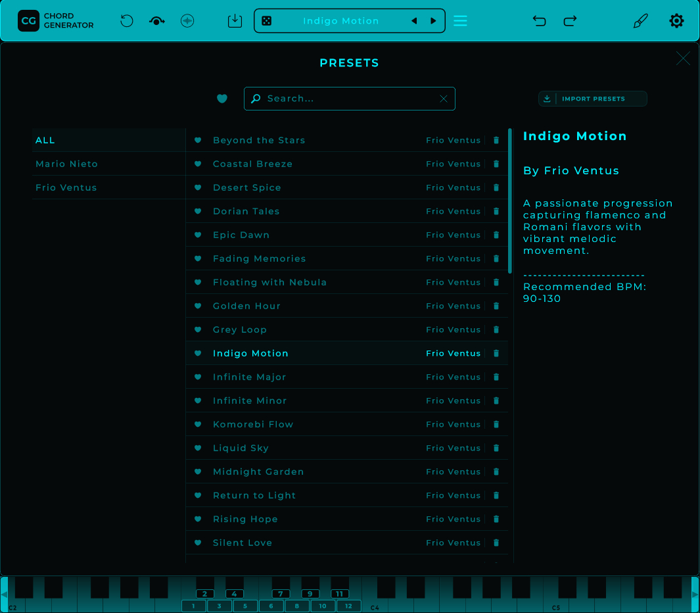This screenshot has height=613, width=700.
Task: Load the Midnight Garden preset
Action: point(347,472)
